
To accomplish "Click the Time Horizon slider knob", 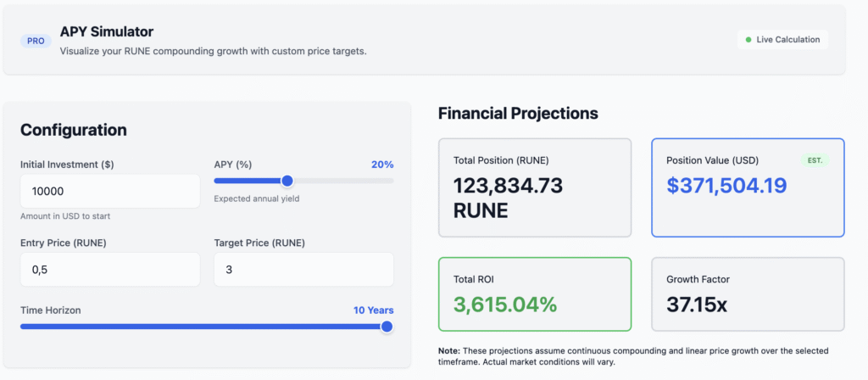I will pyautogui.click(x=387, y=327).
